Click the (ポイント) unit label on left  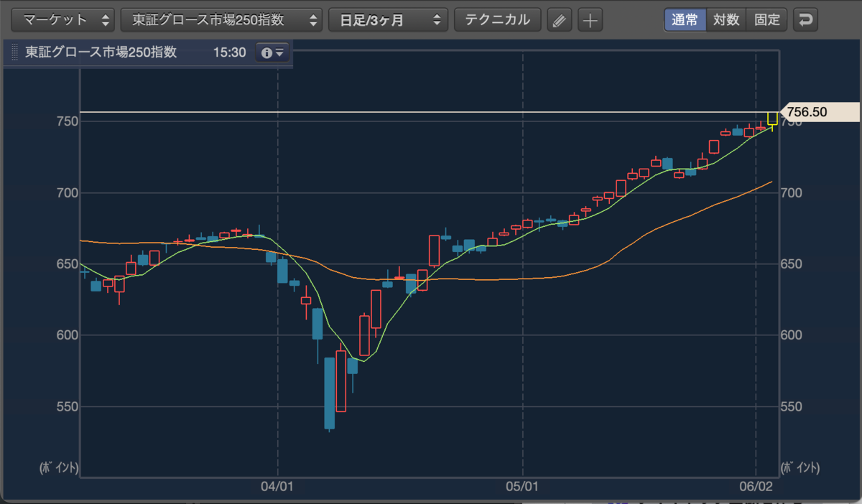pos(58,468)
